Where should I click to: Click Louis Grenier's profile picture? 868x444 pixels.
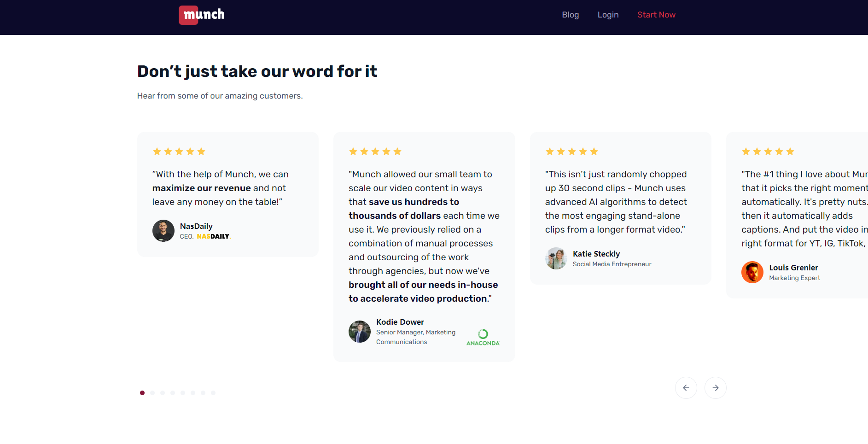[x=752, y=272]
